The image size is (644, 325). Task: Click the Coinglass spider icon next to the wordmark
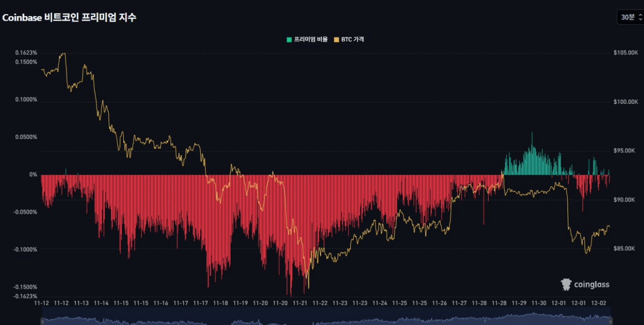pos(566,284)
